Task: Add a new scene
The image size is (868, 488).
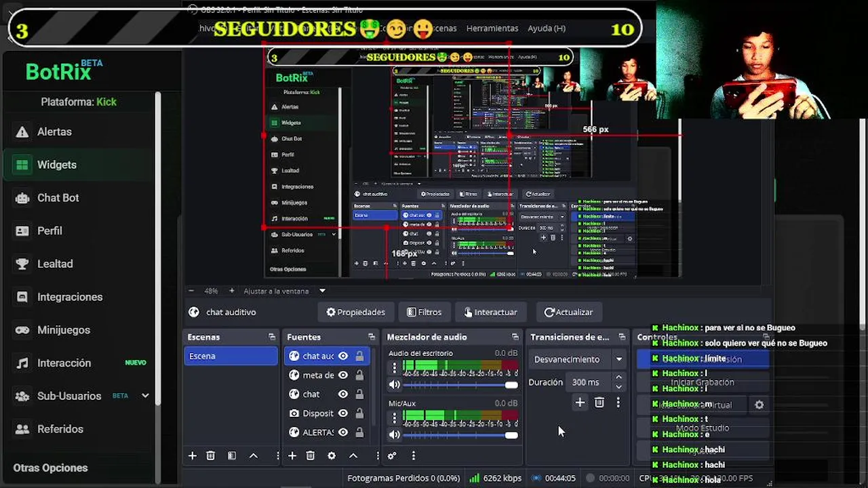Action: [193, 455]
